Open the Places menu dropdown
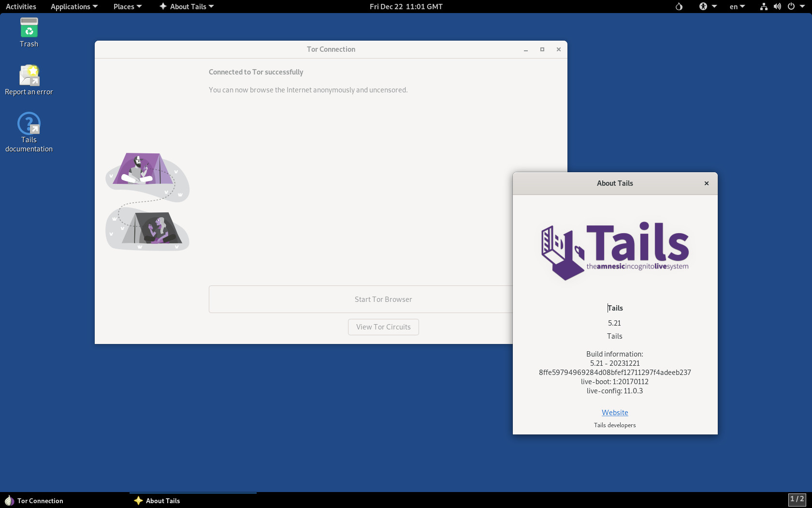The image size is (812, 508). 128,6
